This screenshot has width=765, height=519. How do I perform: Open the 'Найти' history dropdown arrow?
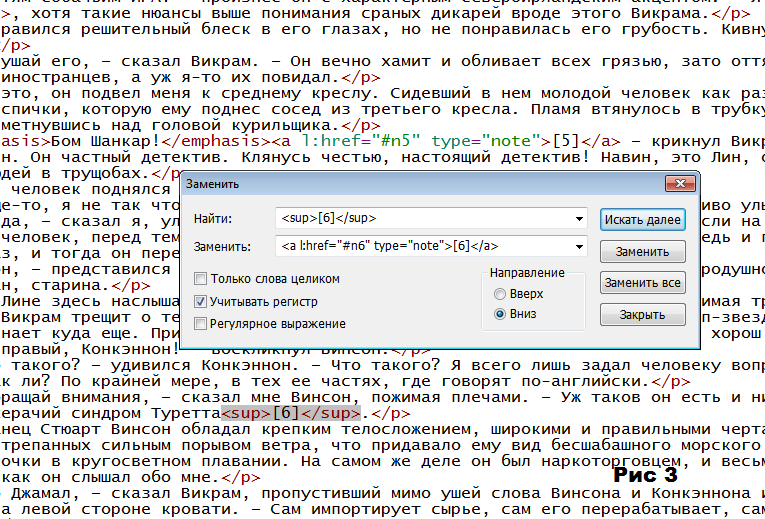coord(580,218)
